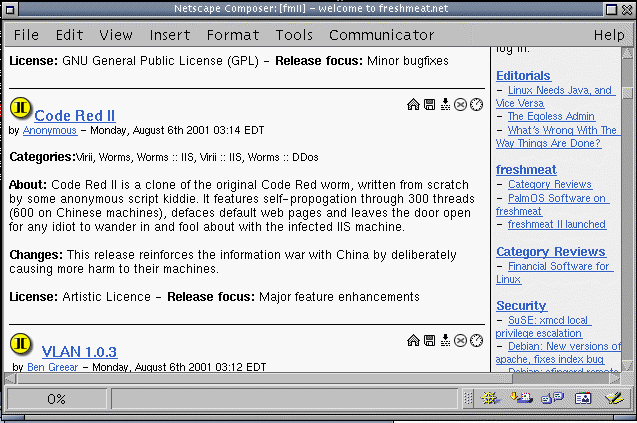This screenshot has width=637, height=423.
Task: Open the Communicator menu
Action: tap(381, 35)
